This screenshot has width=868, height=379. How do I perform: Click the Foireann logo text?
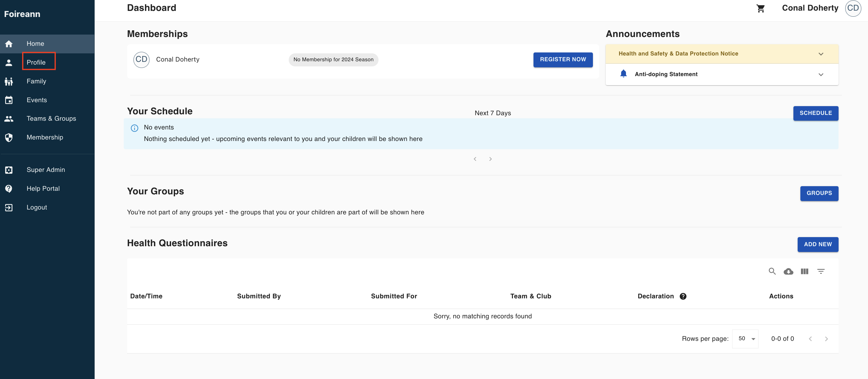(22, 14)
